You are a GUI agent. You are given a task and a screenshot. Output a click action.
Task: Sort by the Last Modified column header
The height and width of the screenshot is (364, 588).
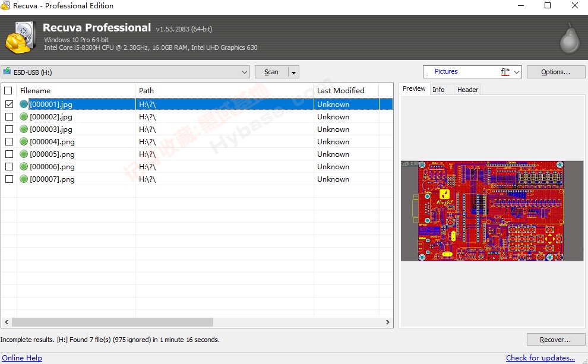346,90
